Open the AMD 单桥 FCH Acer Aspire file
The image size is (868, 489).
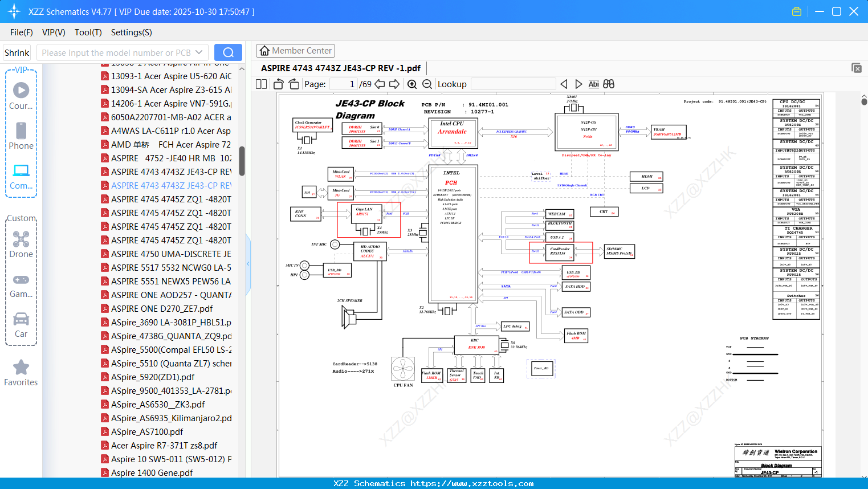pos(166,145)
